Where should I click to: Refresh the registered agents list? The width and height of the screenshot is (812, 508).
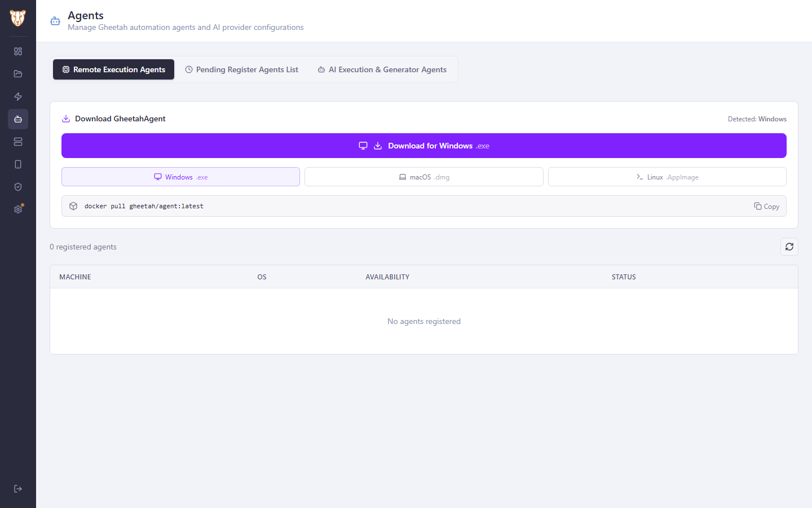pos(789,247)
